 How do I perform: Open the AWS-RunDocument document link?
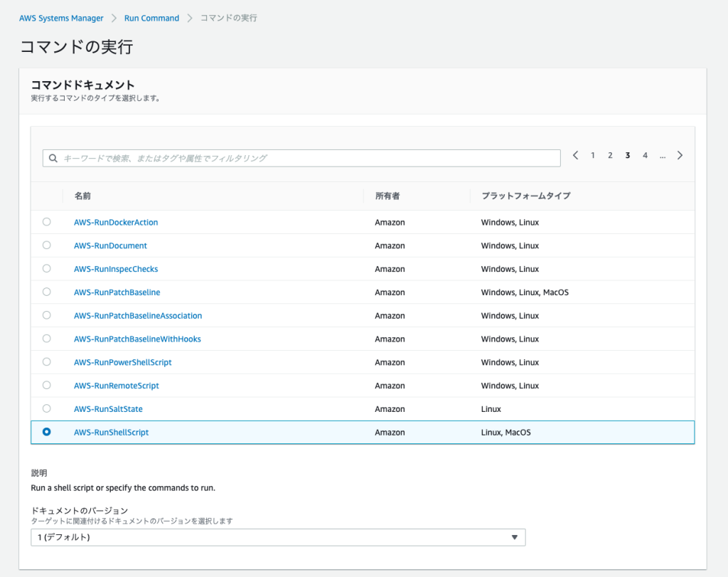[x=110, y=245]
